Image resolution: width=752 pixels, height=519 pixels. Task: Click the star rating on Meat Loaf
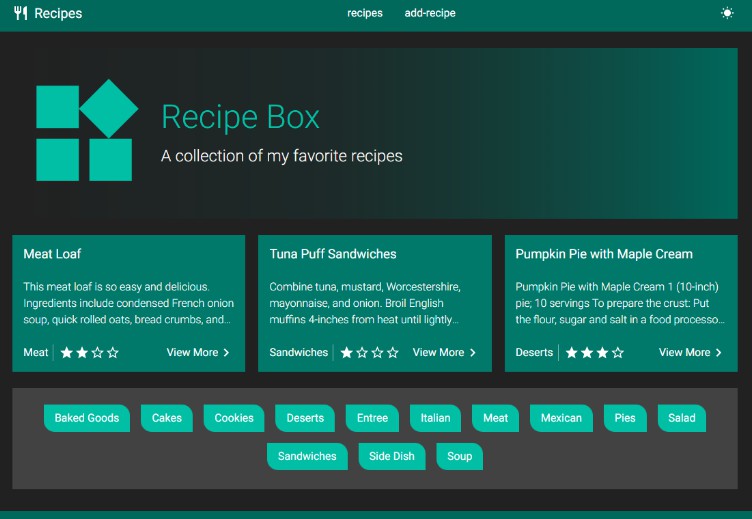tap(90, 353)
